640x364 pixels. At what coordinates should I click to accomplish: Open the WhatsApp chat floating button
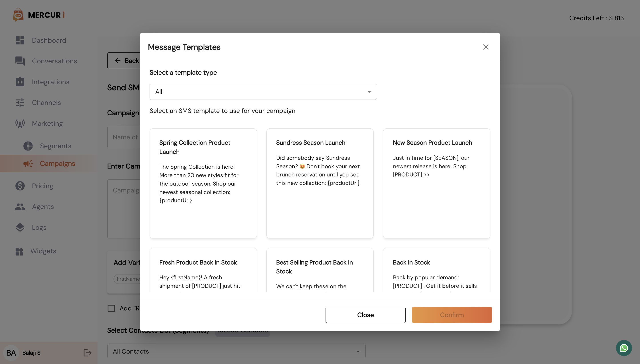coord(624,348)
